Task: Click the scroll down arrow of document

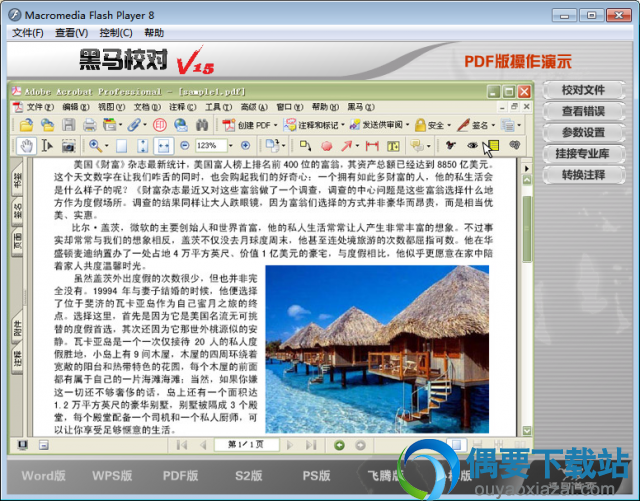Action: pos(527,431)
